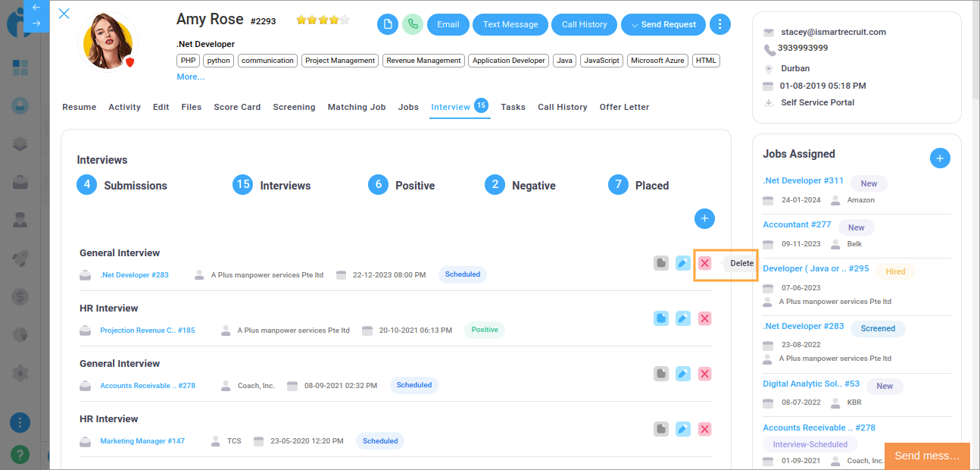Click the Text Message button
980x470 pixels.
pyautogui.click(x=510, y=24)
